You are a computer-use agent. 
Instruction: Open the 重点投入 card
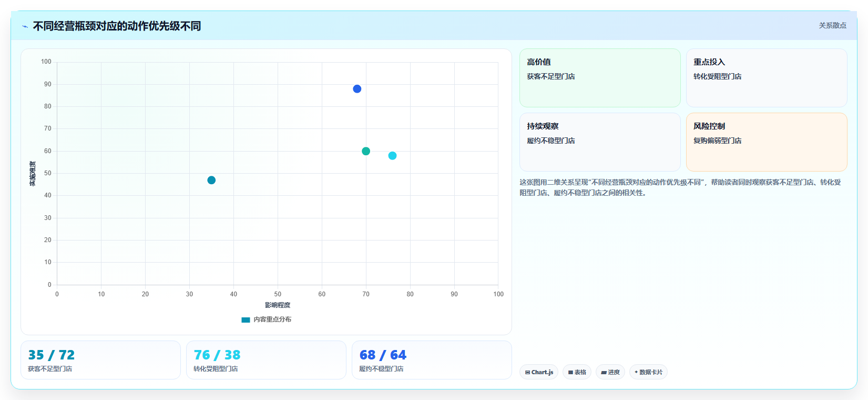767,78
